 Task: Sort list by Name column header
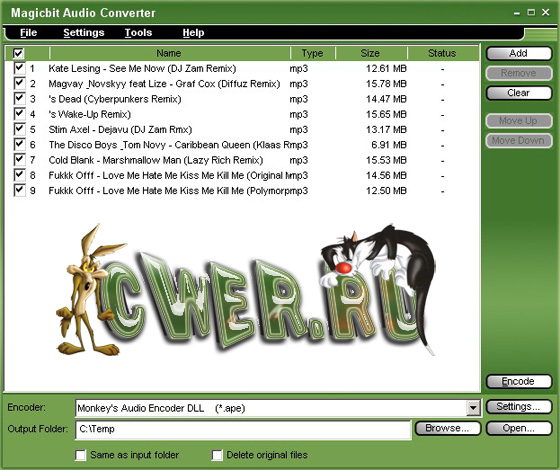coord(169,53)
